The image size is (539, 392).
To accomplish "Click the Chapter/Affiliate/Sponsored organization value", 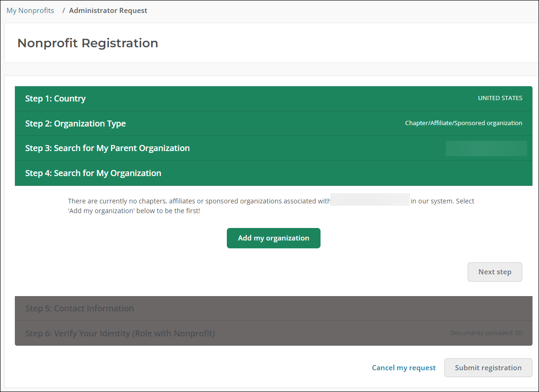I will pyautogui.click(x=463, y=123).
